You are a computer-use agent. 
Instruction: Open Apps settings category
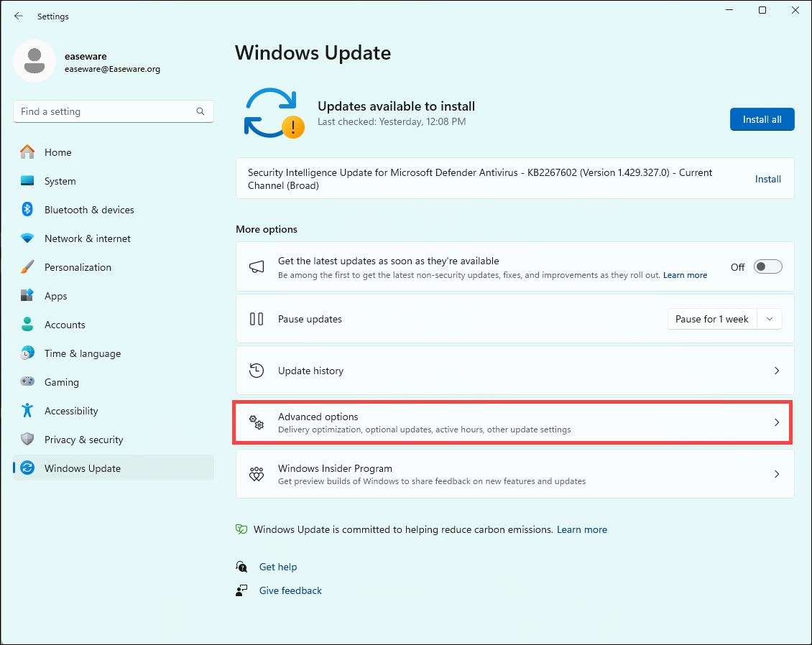click(114, 296)
